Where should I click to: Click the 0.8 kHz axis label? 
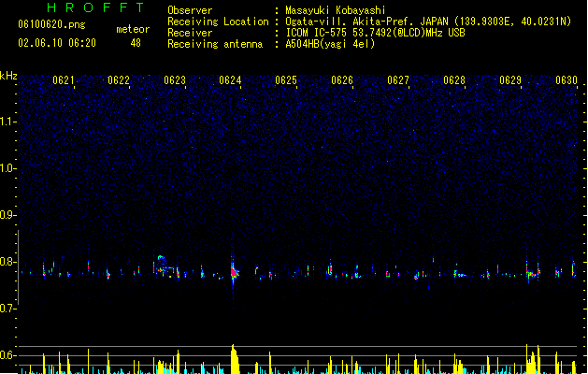coord(8,262)
